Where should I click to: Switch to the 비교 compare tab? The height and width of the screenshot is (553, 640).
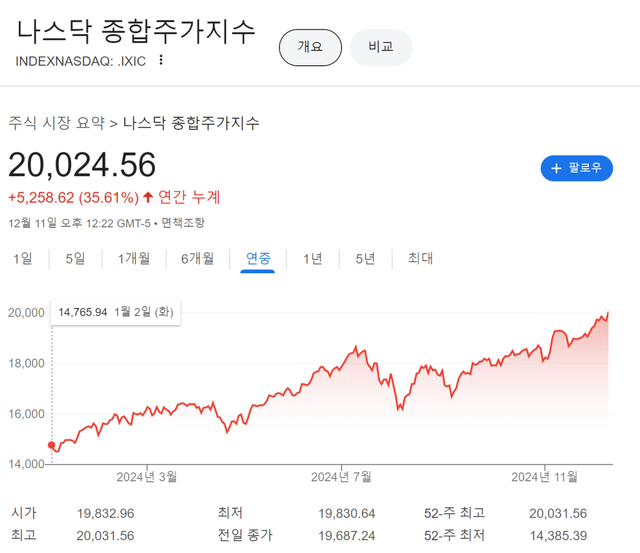pos(381,47)
